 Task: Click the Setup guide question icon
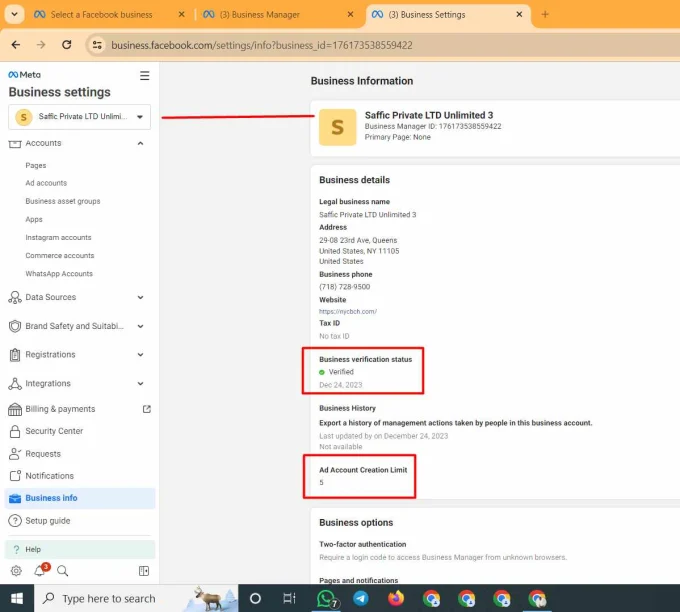[x=15, y=520]
